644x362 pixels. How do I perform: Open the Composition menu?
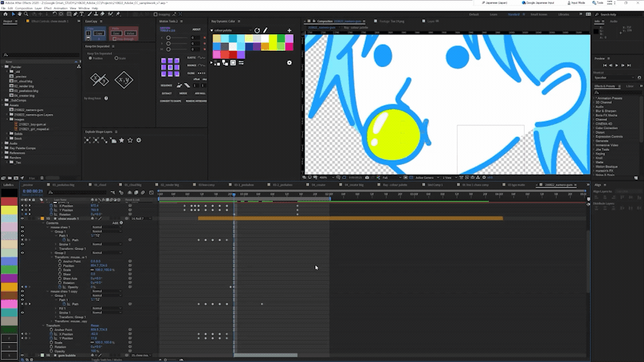[24, 8]
